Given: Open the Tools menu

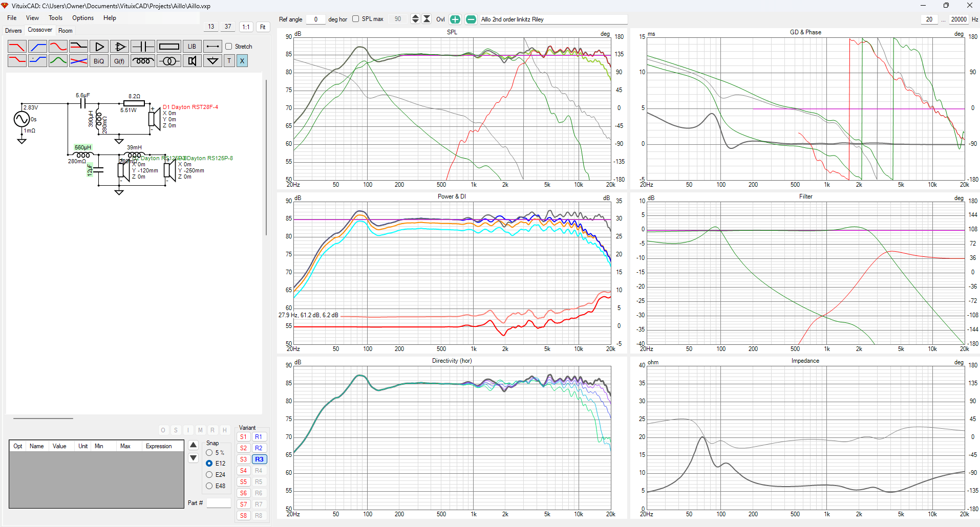Looking at the screenshot, I should [x=55, y=18].
